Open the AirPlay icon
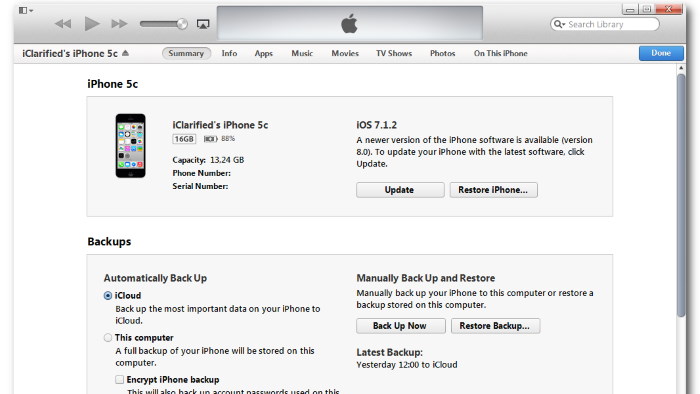This screenshot has width=700, height=394. tap(203, 24)
